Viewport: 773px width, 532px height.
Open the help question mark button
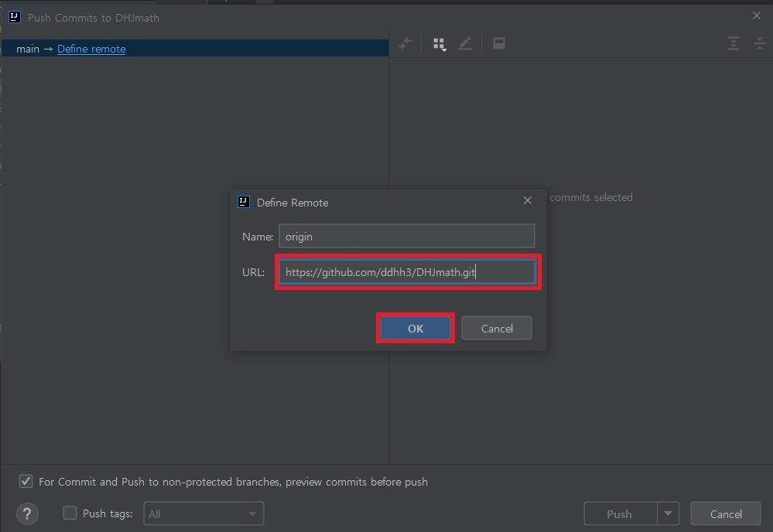(27, 513)
